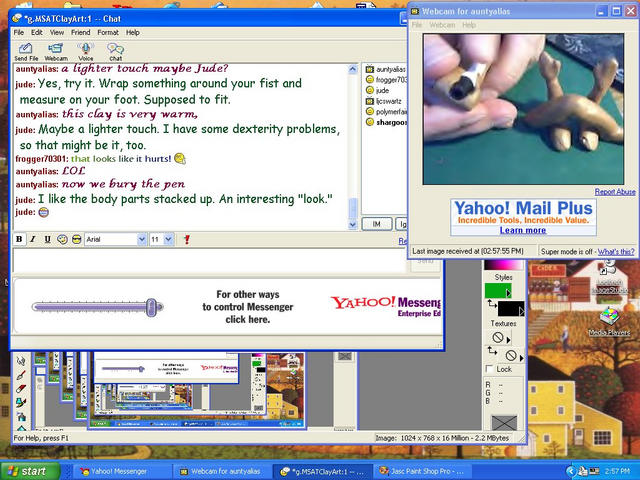Open the Edit menu in chat window
Viewport: 640px width, 480px height.
point(37,32)
